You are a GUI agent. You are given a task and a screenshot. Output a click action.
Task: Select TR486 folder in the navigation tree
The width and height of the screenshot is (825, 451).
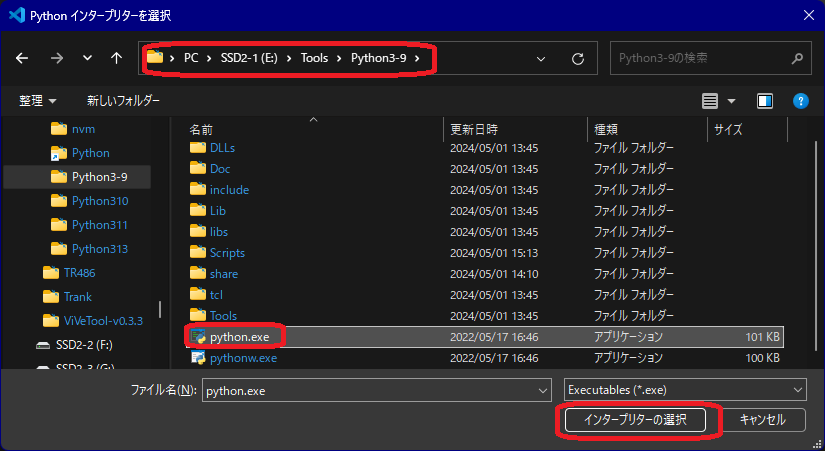69,273
